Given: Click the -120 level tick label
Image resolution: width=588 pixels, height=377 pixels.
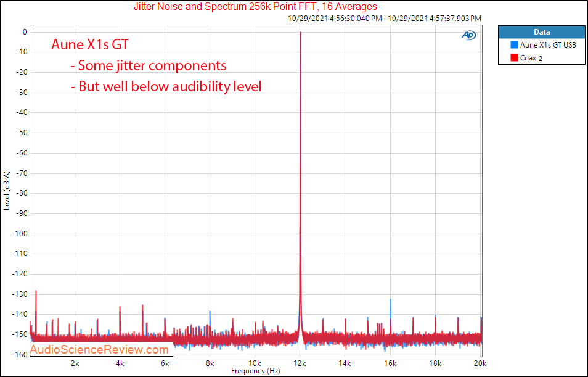Looking at the screenshot, I should tap(20, 274).
